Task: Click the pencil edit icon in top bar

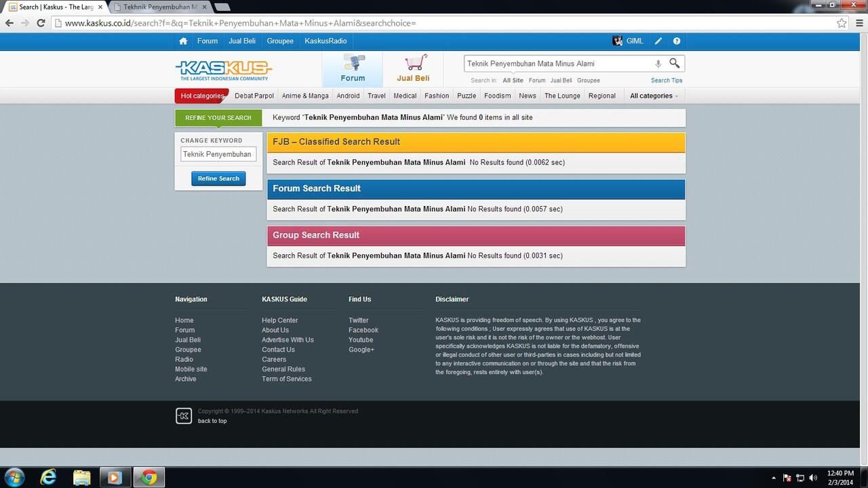Action: point(658,41)
